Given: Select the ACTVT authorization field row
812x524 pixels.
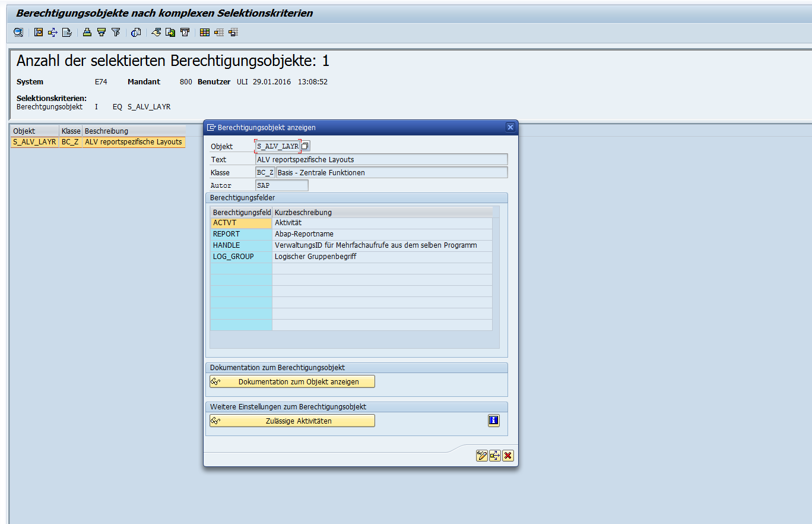Looking at the screenshot, I should click(x=241, y=223).
